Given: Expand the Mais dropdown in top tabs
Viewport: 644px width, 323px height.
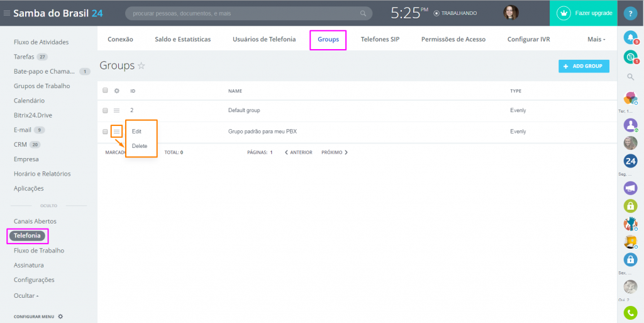Looking at the screenshot, I should coord(596,40).
